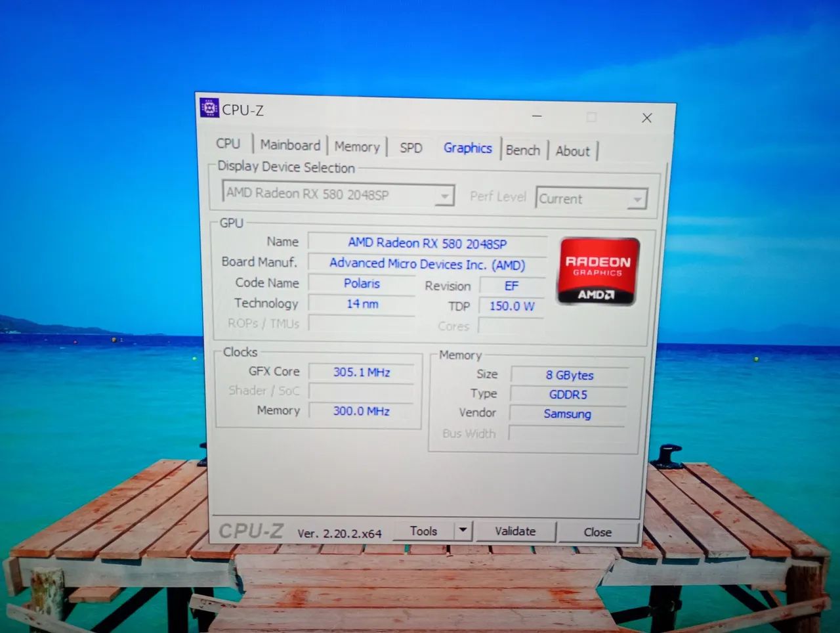Select the Graphics tab
The image size is (840, 633).
click(467, 148)
